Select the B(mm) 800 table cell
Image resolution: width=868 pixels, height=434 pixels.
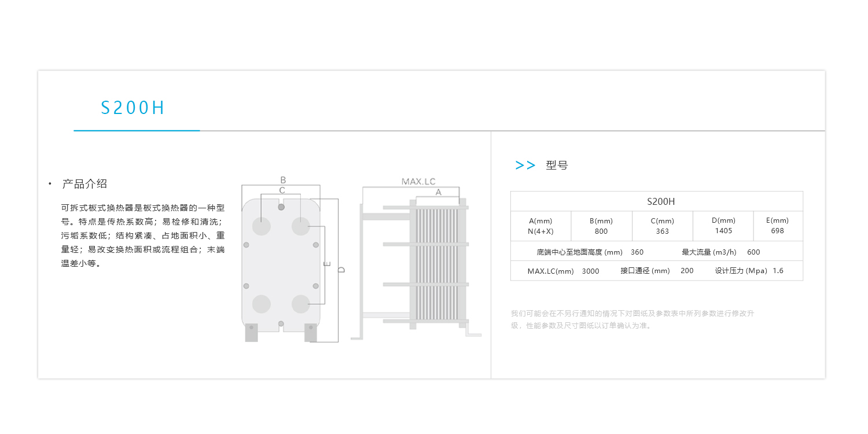[x=601, y=226]
